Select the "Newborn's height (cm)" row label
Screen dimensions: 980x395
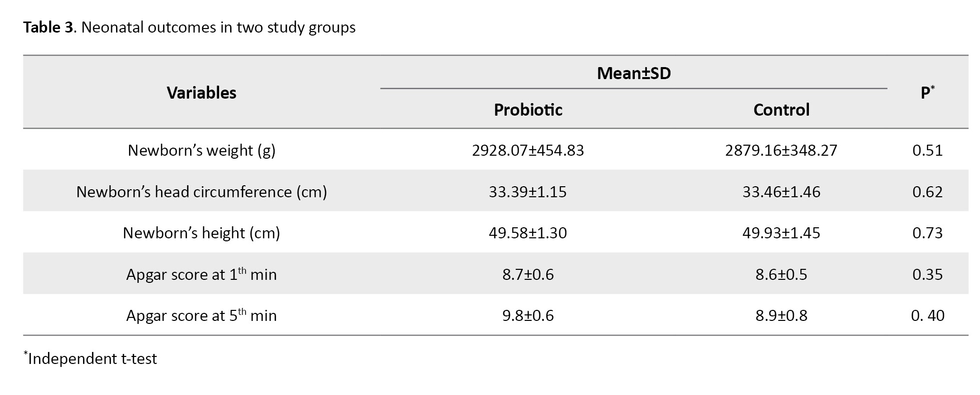point(201,233)
